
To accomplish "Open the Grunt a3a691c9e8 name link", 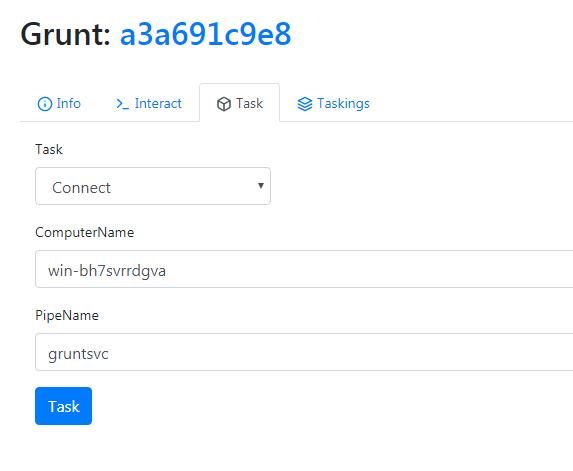I will pyautogui.click(x=205, y=34).
